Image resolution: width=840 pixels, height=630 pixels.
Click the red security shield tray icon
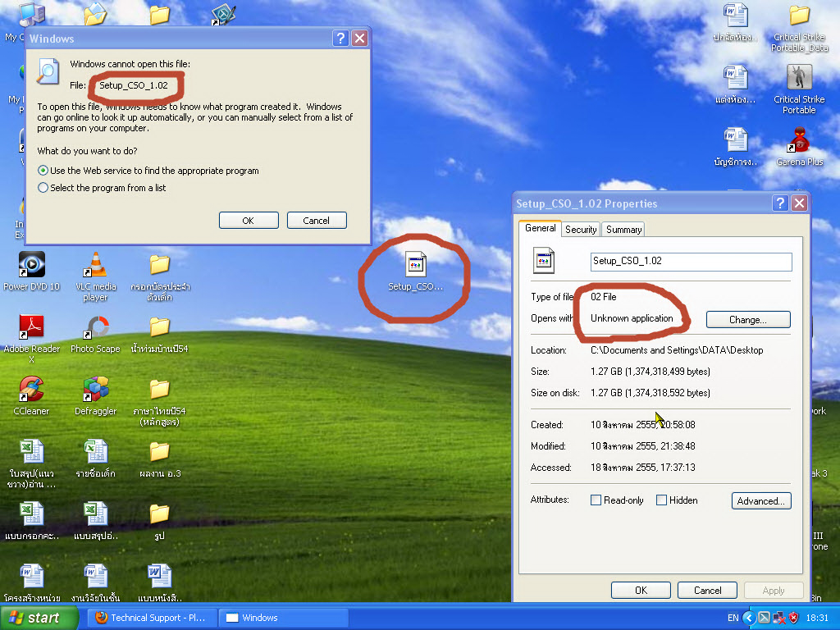coord(794,618)
